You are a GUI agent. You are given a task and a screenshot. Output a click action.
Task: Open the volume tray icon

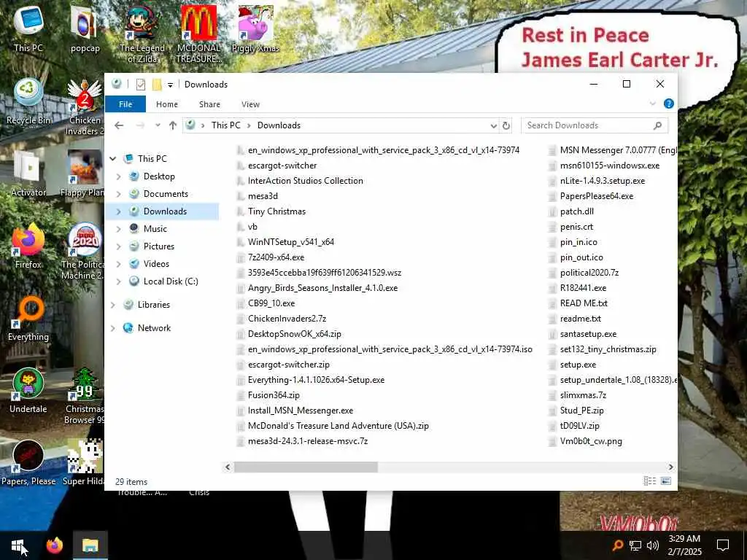coord(653,545)
